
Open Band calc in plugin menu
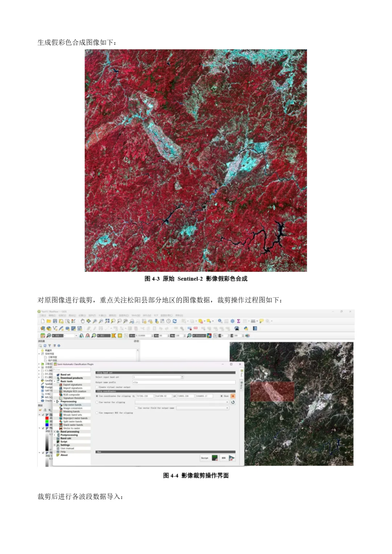pyautogui.click(x=66, y=438)
